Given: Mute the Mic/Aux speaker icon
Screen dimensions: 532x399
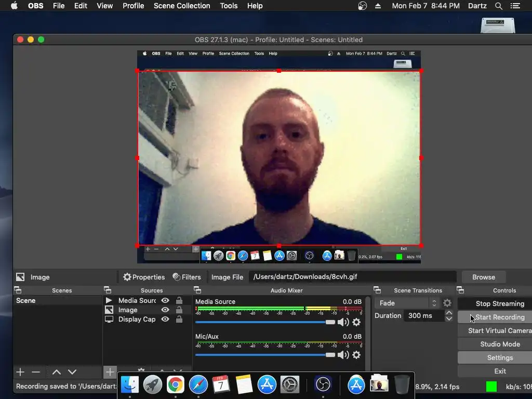Looking at the screenshot, I should tap(343, 355).
